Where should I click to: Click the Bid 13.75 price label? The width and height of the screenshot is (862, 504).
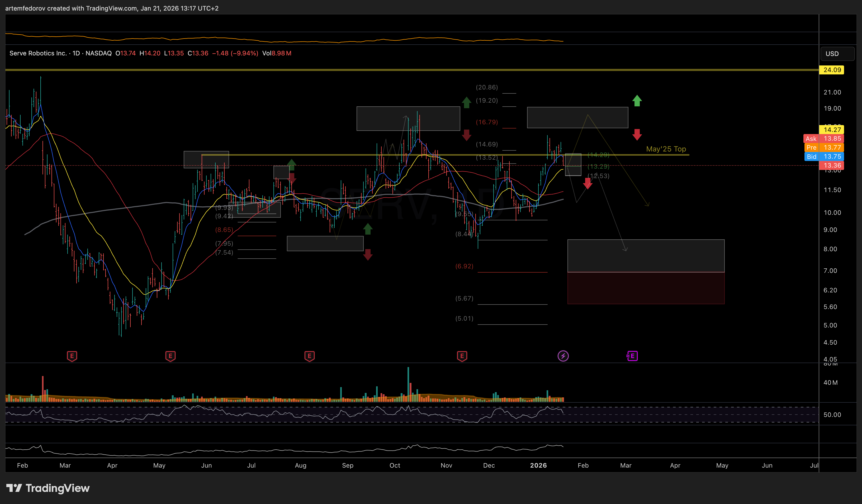point(823,156)
